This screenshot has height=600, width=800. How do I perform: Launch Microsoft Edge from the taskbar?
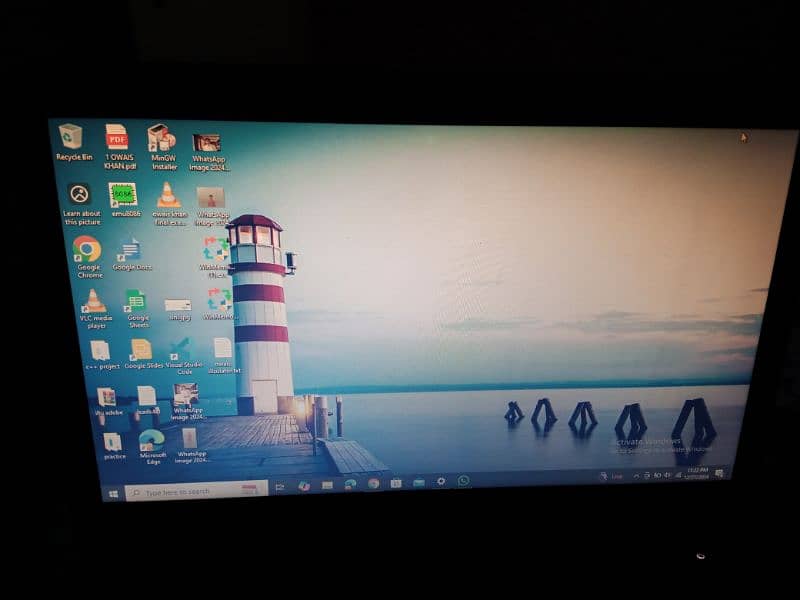point(350,484)
